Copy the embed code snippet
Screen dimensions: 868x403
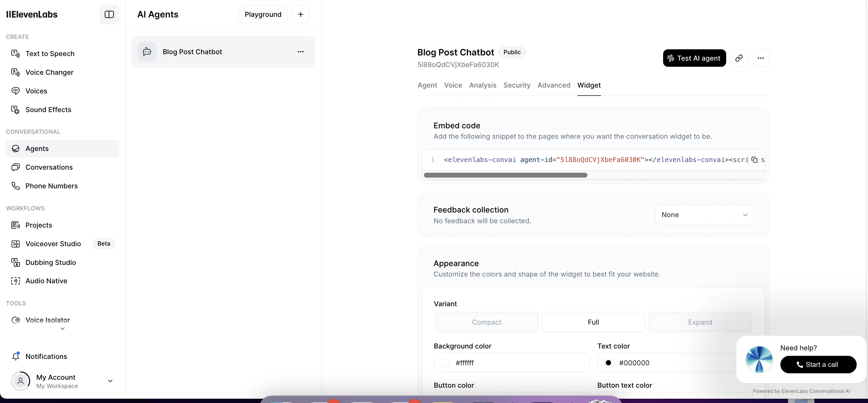(754, 160)
